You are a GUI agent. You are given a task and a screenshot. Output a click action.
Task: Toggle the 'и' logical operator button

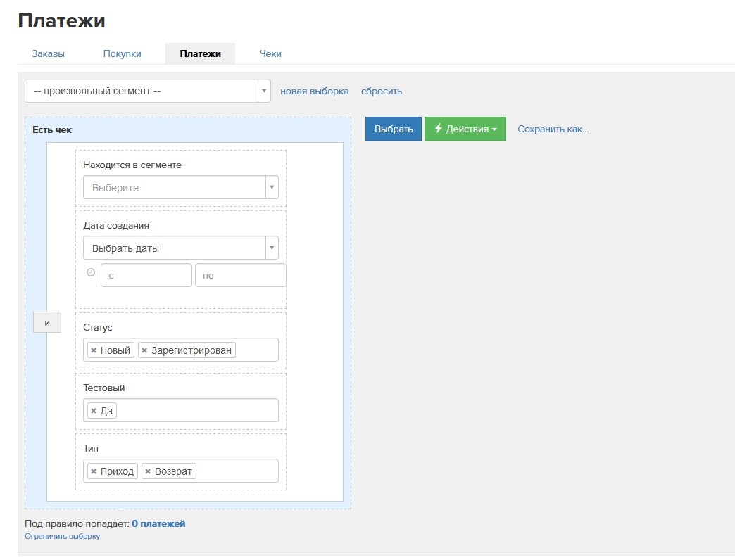[47, 323]
